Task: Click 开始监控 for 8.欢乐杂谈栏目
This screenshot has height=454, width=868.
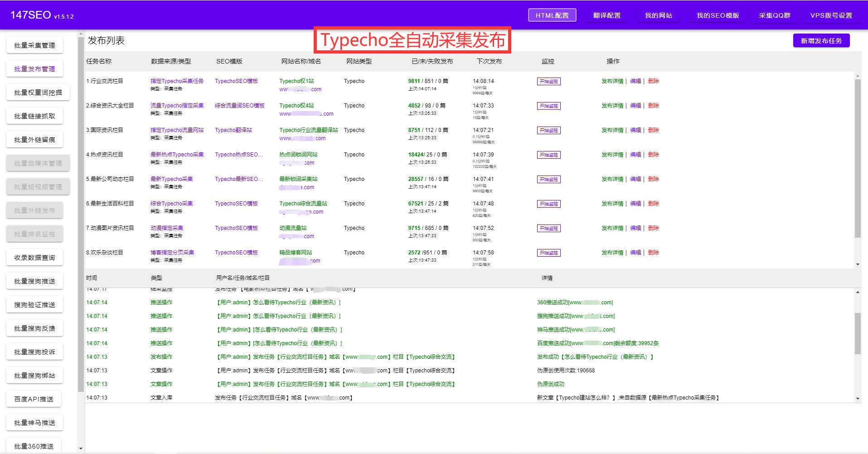Action: click(x=548, y=253)
